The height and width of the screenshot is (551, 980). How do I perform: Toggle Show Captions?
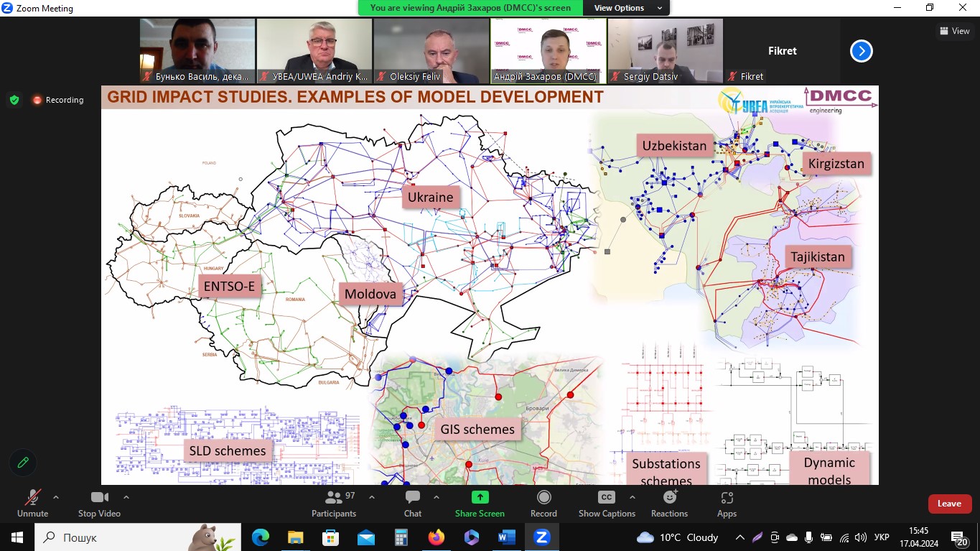point(607,504)
